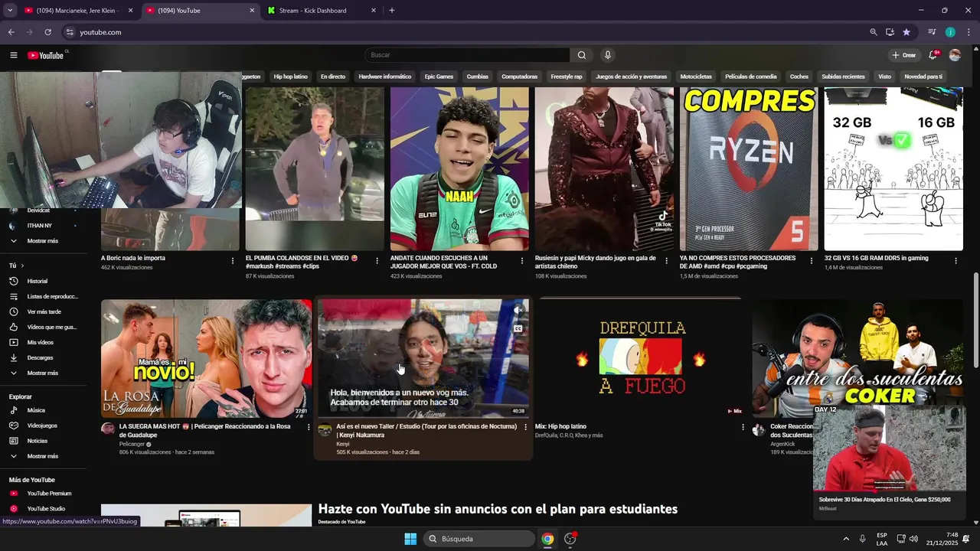Open new browser tab plus button

pos(392,11)
